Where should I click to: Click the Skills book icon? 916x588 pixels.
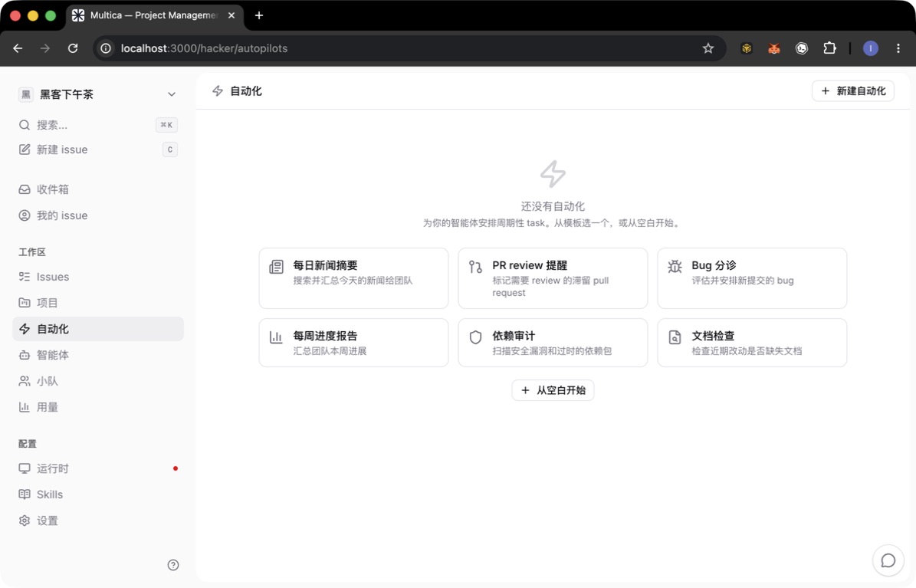[x=25, y=494]
